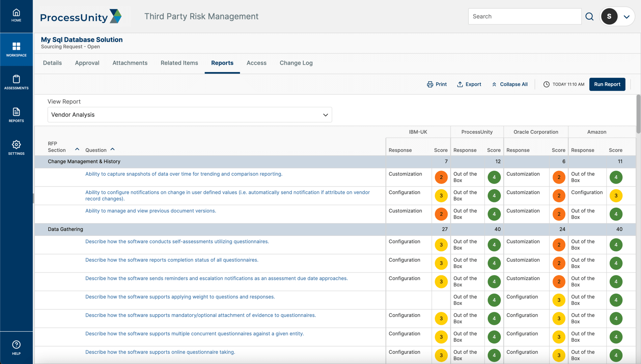Click into the Search field
Screen dimensions: 641x364
click(x=525, y=17)
